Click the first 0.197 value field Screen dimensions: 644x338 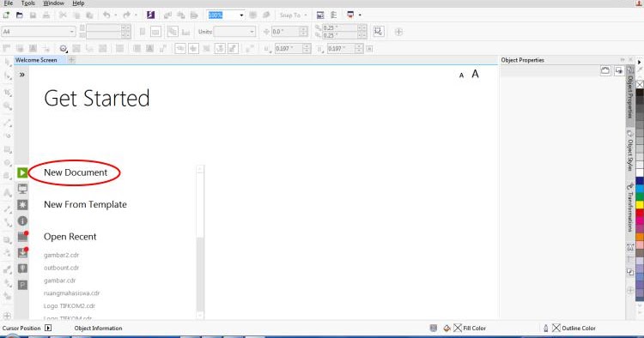[x=289, y=49]
